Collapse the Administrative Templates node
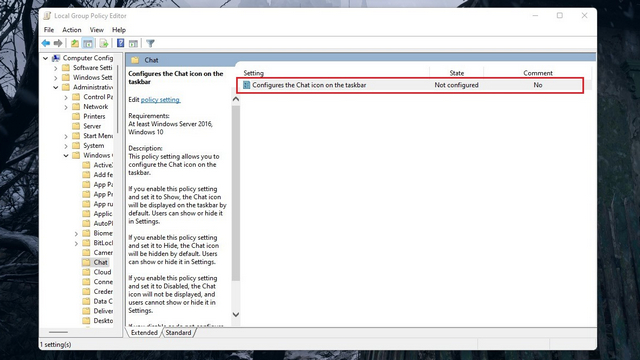 coord(56,87)
